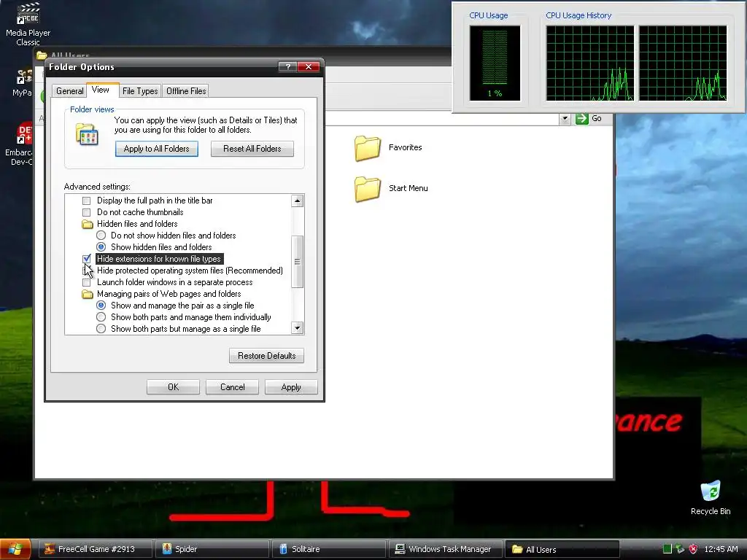Toggle Hide protected operating system files checkbox
The width and height of the screenshot is (747, 560).
[x=86, y=271]
